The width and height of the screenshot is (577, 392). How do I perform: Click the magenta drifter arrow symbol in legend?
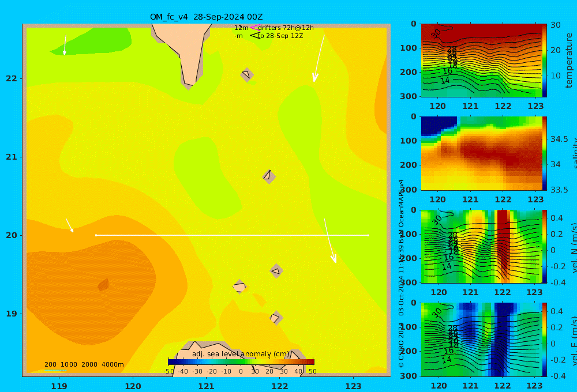tap(254, 28)
